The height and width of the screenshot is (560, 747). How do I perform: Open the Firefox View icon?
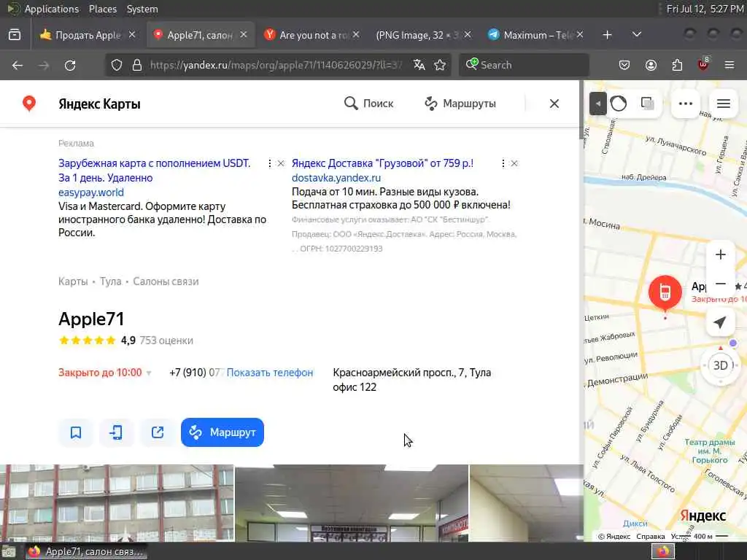click(x=15, y=35)
